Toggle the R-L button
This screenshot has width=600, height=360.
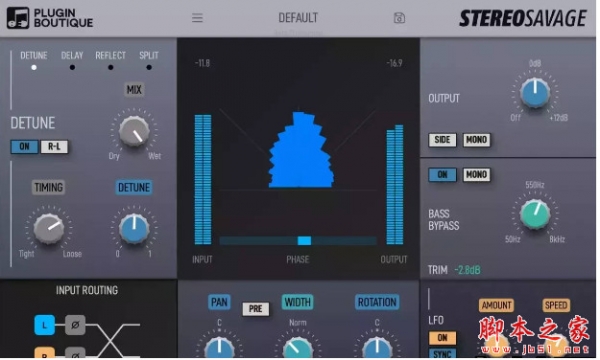pos(54,147)
